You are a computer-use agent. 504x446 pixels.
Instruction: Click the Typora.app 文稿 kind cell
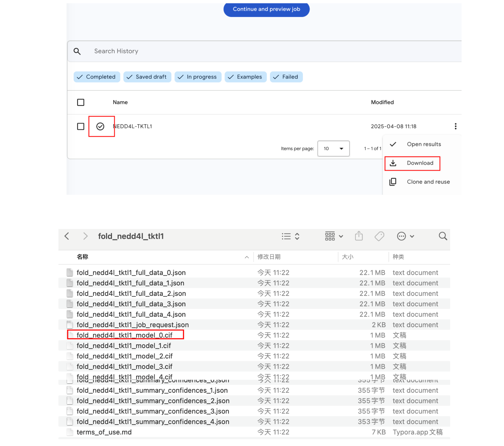[x=417, y=432]
